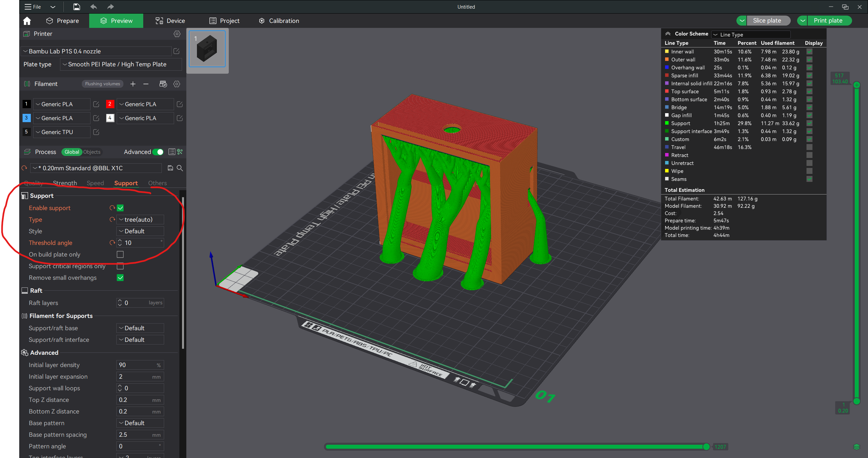
Task: Click the horizontal move slider handle
Action: pyautogui.click(x=706, y=447)
